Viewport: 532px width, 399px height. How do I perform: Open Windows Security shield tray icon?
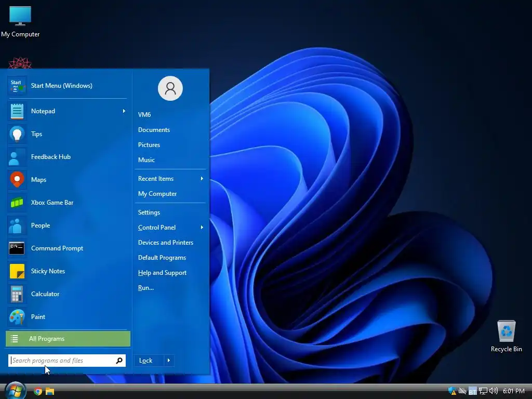pos(453,391)
